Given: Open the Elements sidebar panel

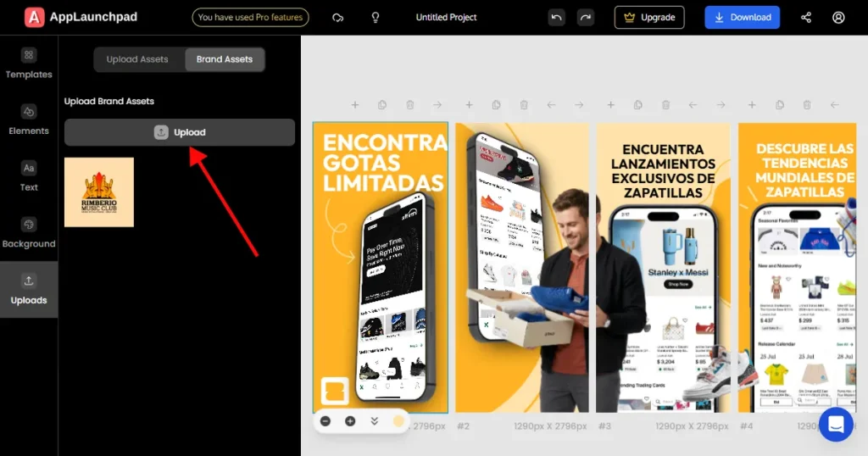Looking at the screenshot, I should (x=29, y=120).
